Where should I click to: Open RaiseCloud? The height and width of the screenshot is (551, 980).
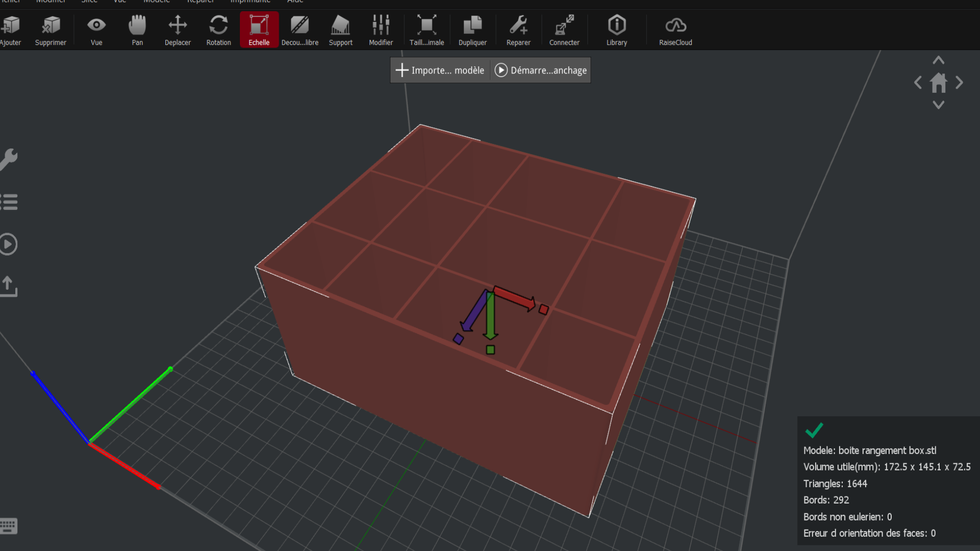675,30
